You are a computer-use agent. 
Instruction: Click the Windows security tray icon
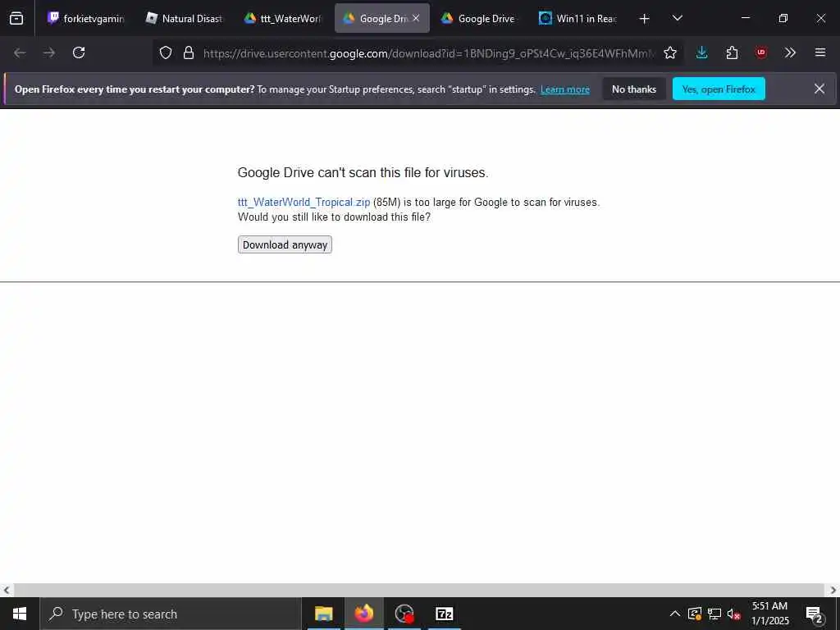click(x=695, y=614)
